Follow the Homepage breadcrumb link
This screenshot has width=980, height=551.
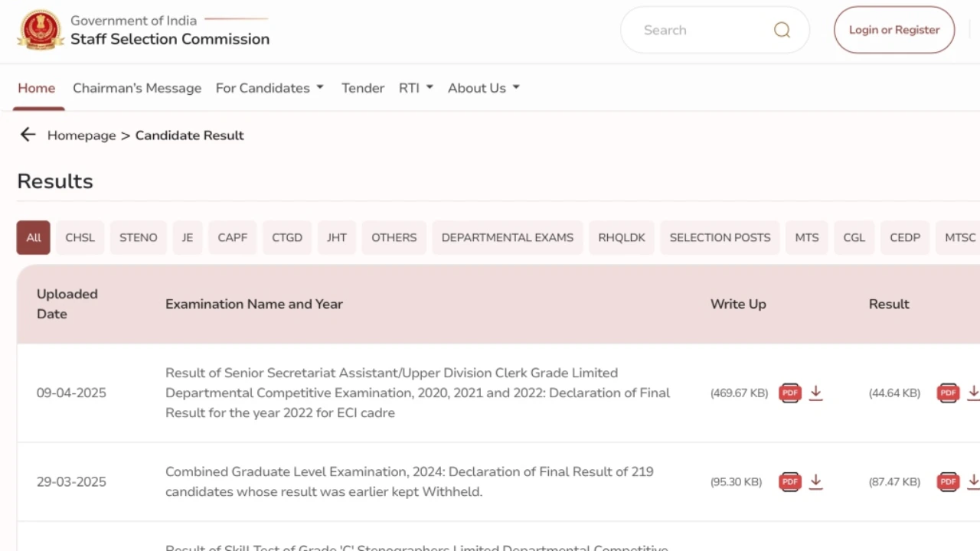coord(82,135)
